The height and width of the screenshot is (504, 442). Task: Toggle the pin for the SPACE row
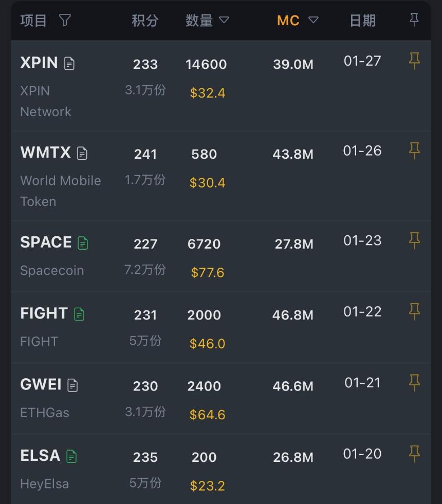coord(414,240)
